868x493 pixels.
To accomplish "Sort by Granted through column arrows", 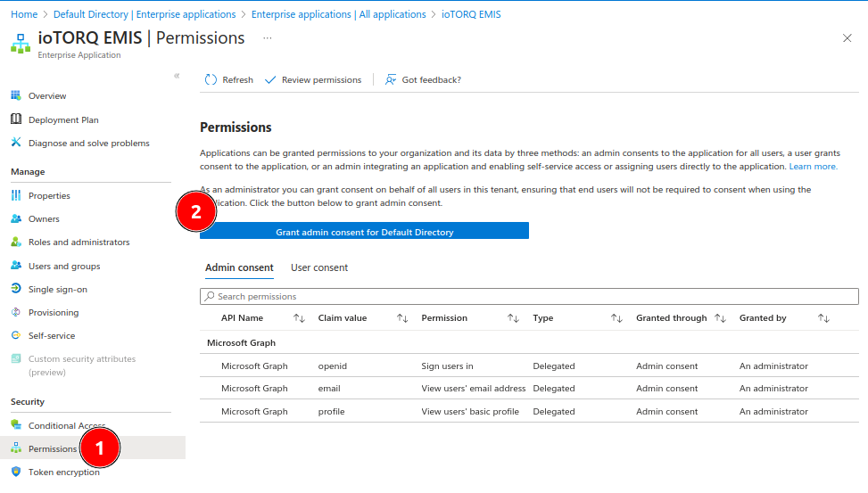I will (720, 318).
